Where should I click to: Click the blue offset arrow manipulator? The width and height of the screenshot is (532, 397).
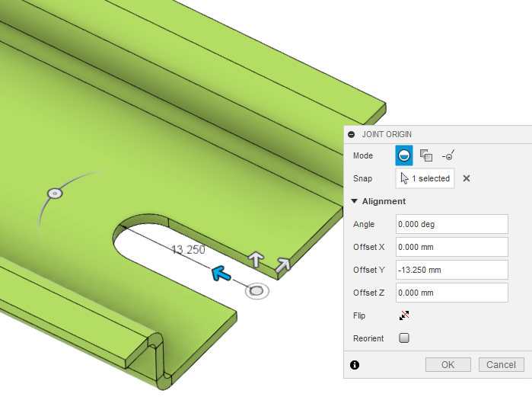[221, 274]
